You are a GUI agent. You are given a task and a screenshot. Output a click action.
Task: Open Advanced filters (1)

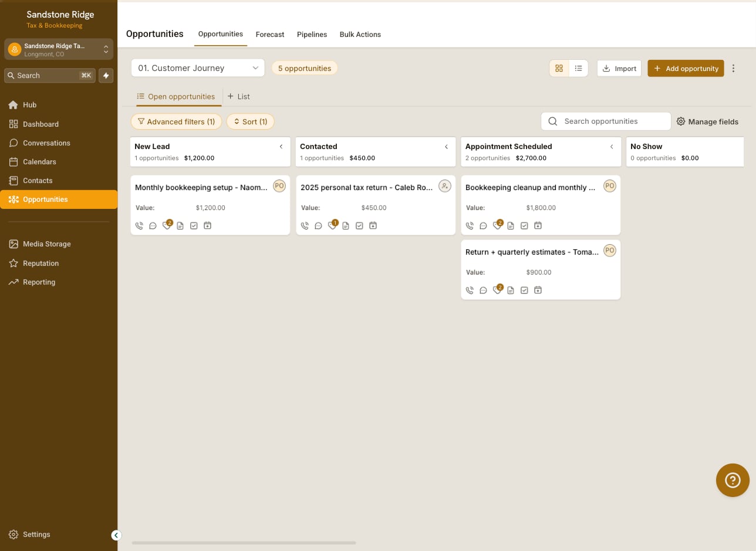176,121
